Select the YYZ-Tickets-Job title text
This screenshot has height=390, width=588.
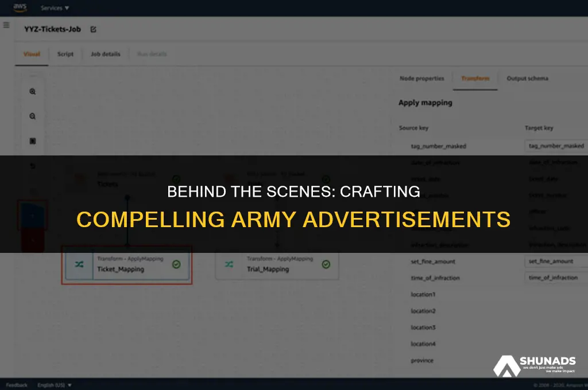[x=52, y=29]
